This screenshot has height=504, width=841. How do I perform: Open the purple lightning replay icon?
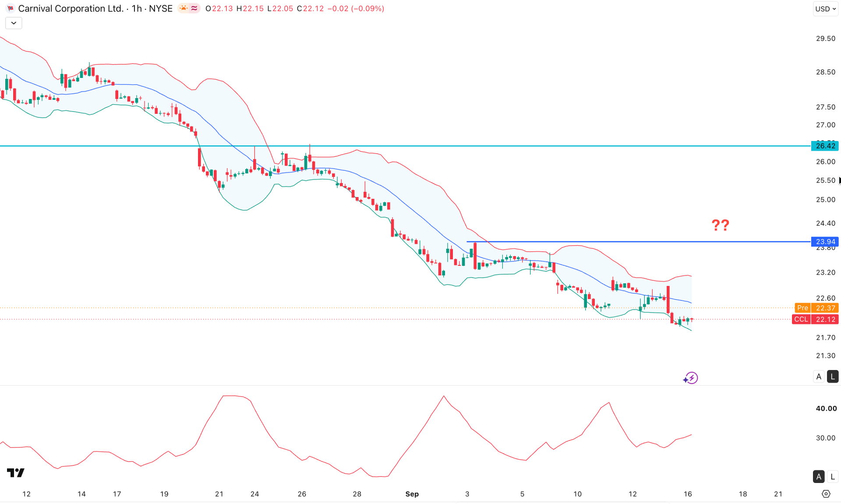pos(690,378)
